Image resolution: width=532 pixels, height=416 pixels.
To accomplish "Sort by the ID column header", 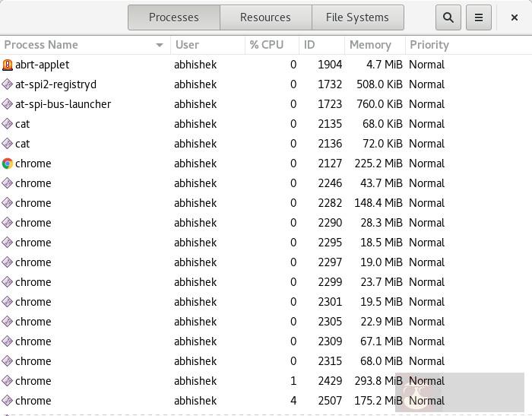I will [x=309, y=45].
